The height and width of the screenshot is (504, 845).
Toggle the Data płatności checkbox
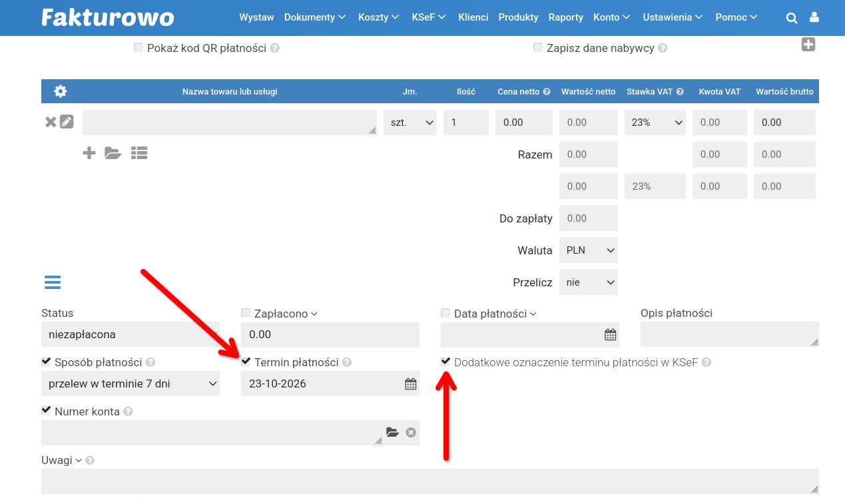[445, 312]
